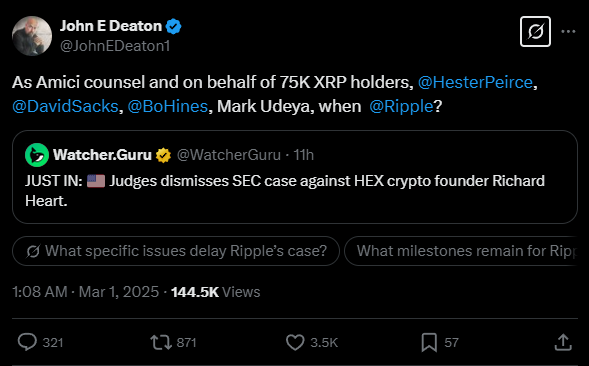Bookmark the post with the bookmark icon
The width and height of the screenshot is (589, 366).
(429, 342)
